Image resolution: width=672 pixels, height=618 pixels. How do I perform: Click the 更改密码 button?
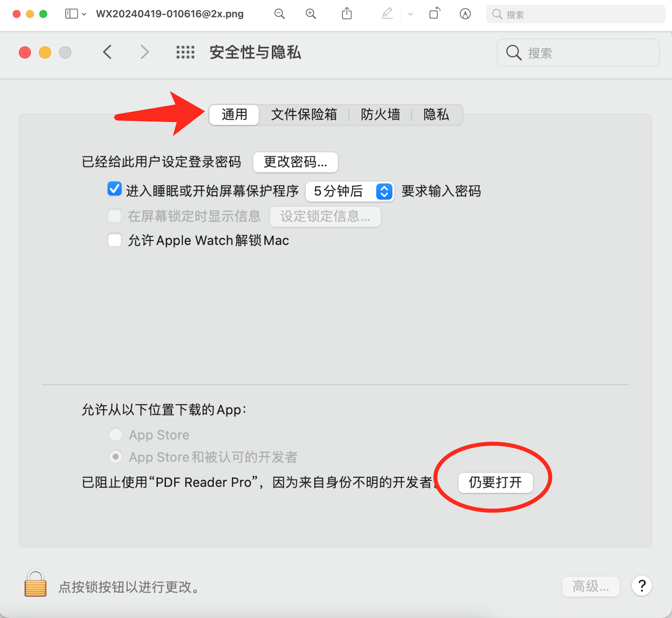pos(295,162)
